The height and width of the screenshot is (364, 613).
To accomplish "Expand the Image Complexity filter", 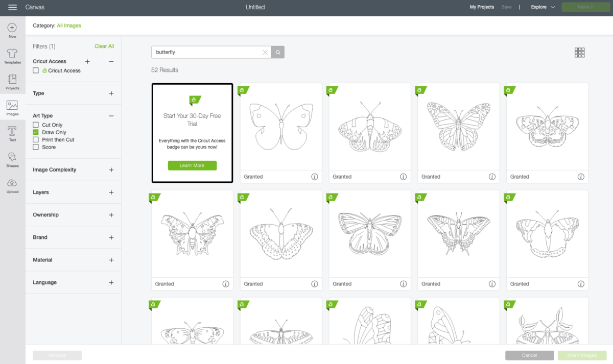I will pyautogui.click(x=111, y=170).
